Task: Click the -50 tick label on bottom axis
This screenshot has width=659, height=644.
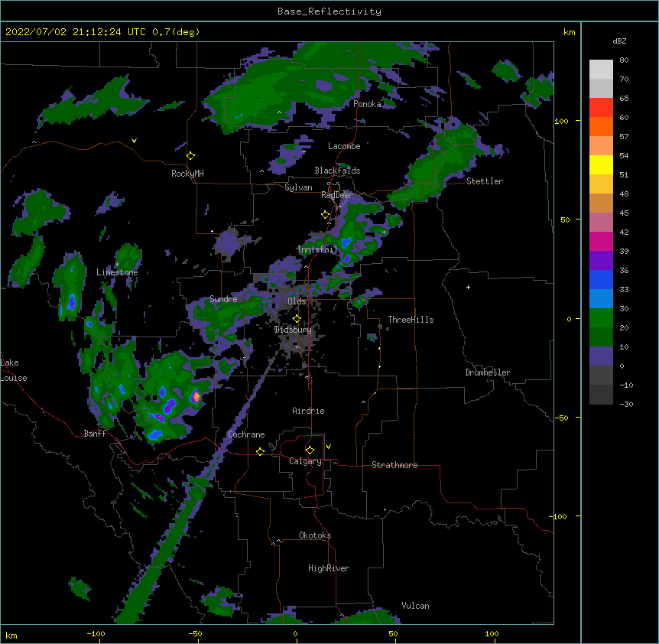Action: click(195, 633)
